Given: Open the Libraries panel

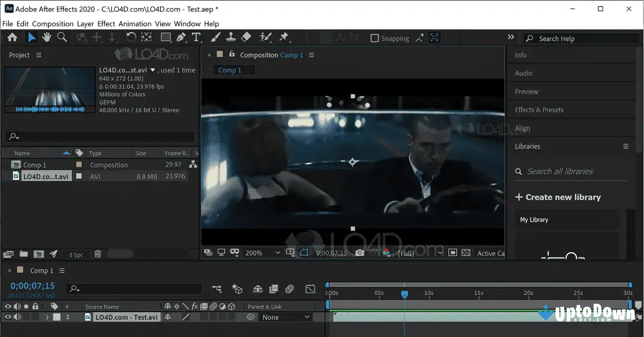Looking at the screenshot, I should 527,146.
